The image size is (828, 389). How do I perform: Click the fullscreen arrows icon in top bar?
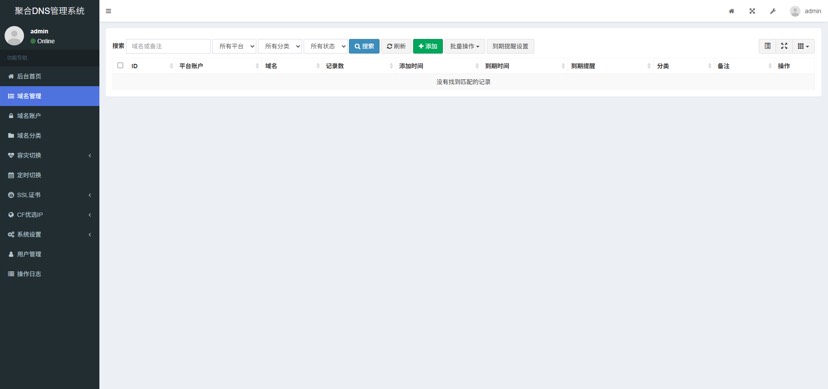click(x=752, y=11)
